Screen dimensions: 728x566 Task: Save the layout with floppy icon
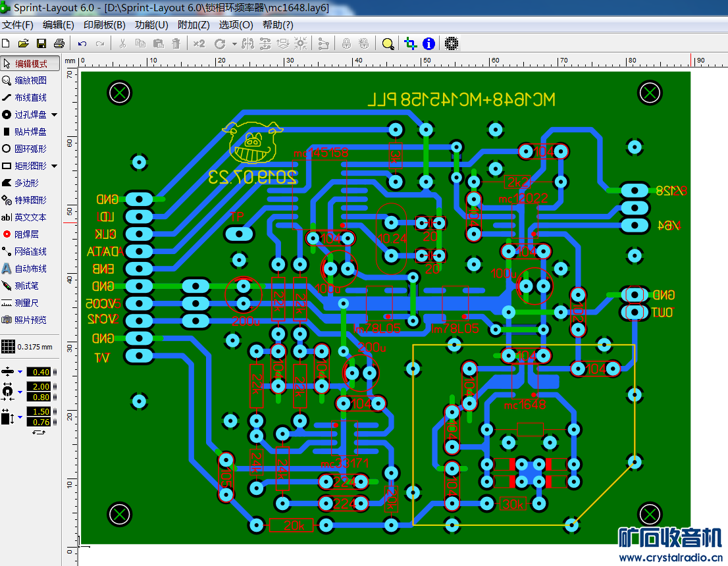pos(41,43)
